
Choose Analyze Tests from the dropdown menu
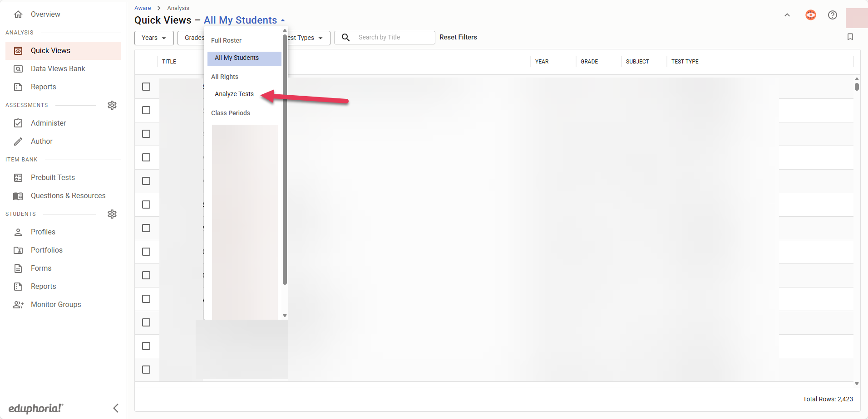pyautogui.click(x=234, y=94)
